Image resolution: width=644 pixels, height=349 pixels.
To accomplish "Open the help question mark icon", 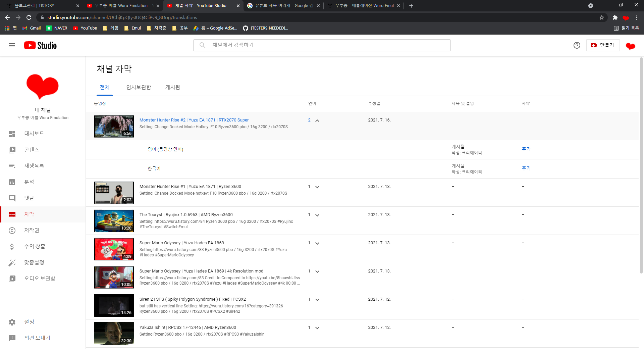I will 577,45.
